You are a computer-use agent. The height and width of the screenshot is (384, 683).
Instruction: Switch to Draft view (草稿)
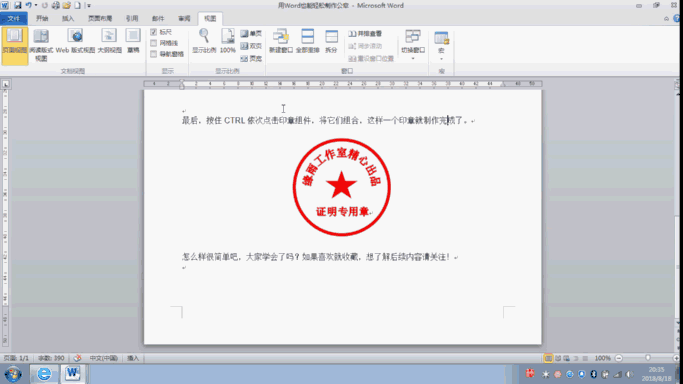coord(133,41)
